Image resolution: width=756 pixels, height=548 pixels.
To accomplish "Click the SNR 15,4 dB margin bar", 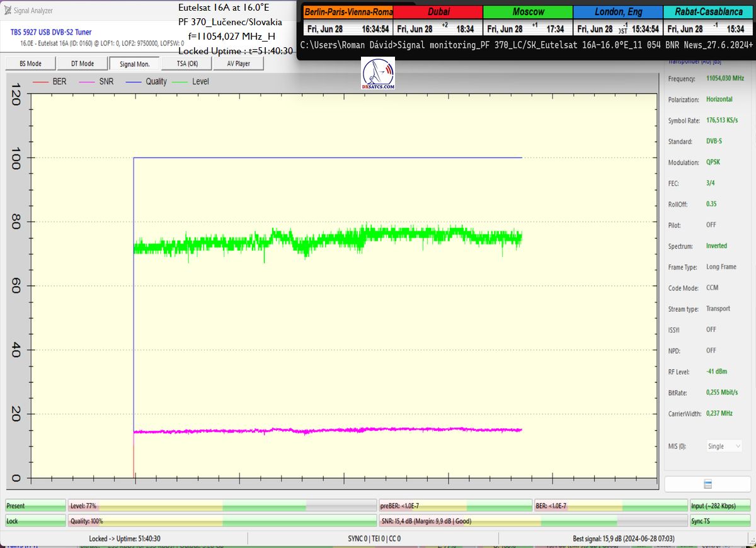I will point(532,521).
